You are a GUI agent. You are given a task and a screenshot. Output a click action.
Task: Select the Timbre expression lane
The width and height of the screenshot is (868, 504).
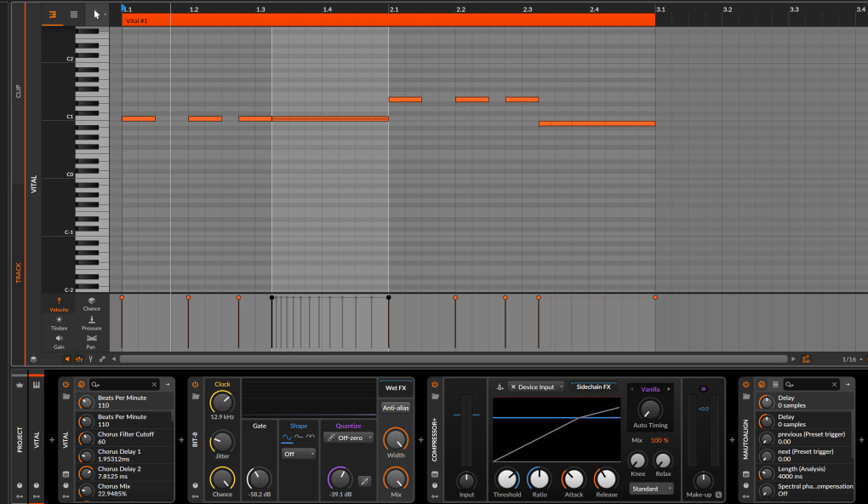pyautogui.click(x=59, y=324)
